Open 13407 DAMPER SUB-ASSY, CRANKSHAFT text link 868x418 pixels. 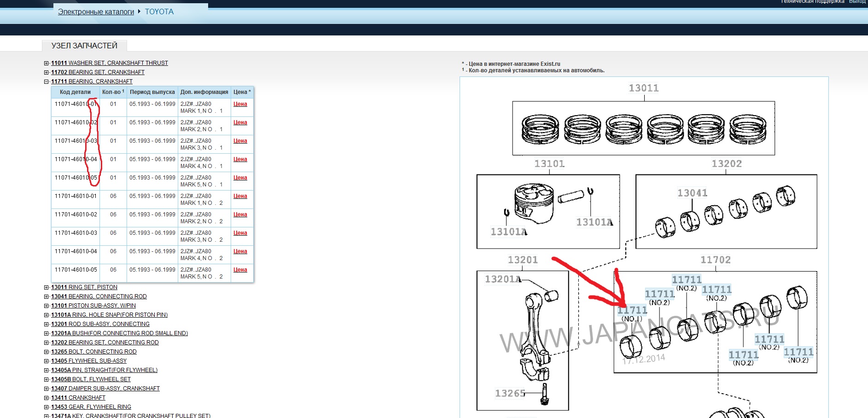coord(105,389)
